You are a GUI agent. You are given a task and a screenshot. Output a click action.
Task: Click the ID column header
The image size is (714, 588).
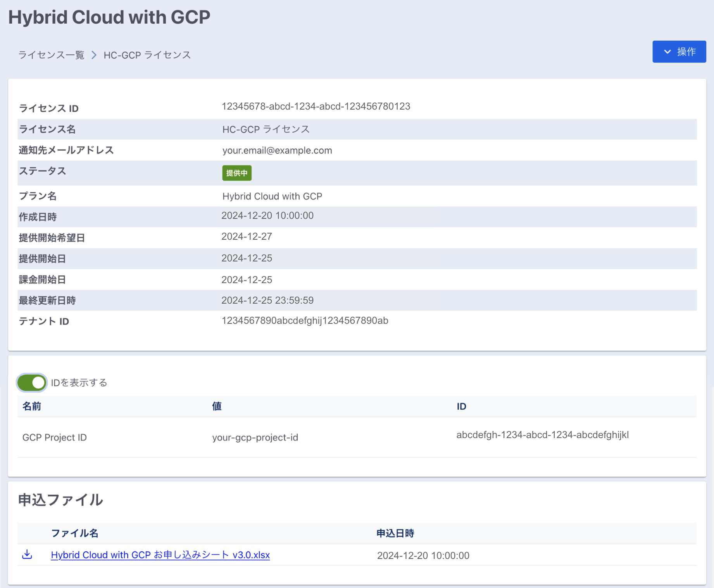[x=461, y=406]
